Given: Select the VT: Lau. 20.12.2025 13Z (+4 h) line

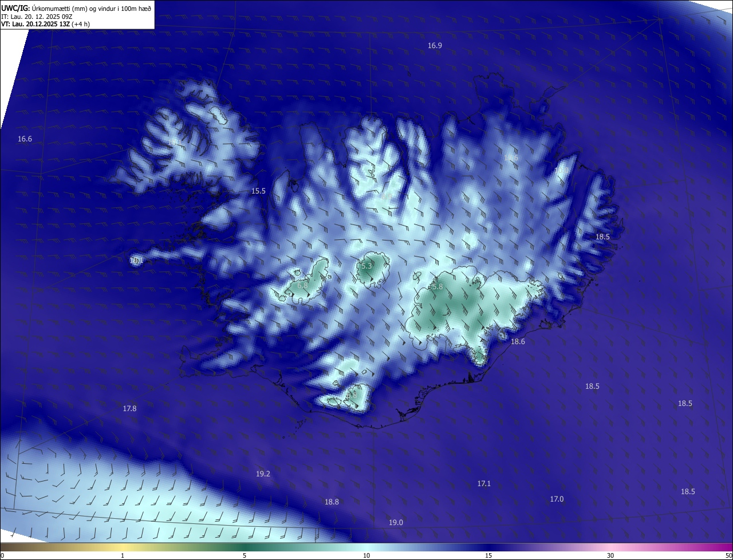Looking at the screenshot, I should pos(45,24).
